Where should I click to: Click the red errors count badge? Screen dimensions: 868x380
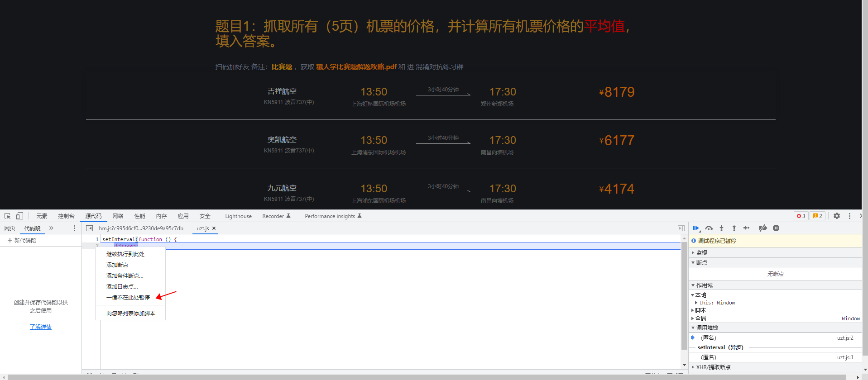pyautogui.click(x=801, y=216)
